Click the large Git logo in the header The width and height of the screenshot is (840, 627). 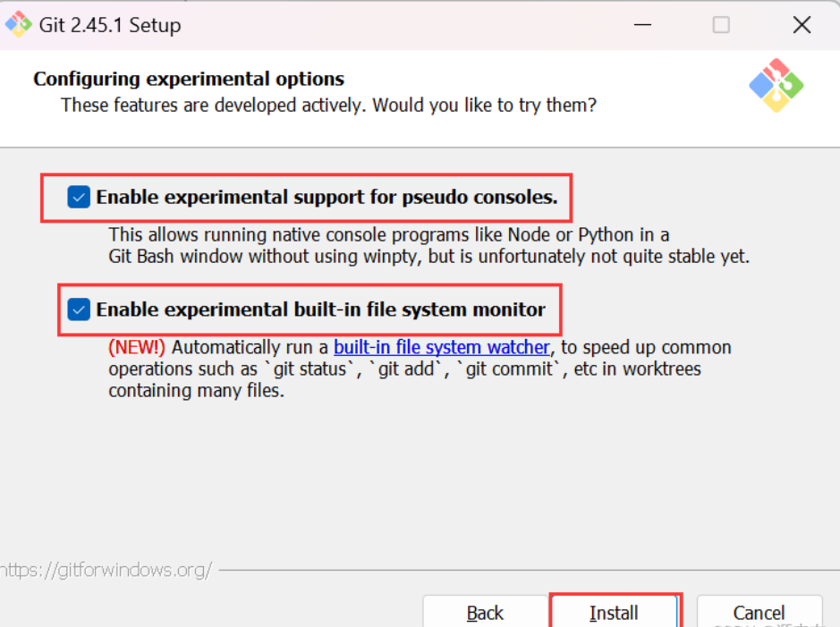776,86
